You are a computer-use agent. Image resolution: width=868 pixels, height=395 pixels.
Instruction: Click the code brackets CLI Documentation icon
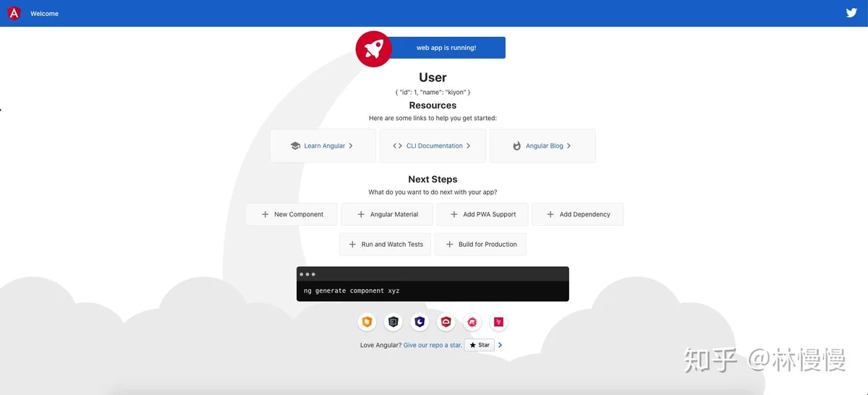[x=397, y=146]
